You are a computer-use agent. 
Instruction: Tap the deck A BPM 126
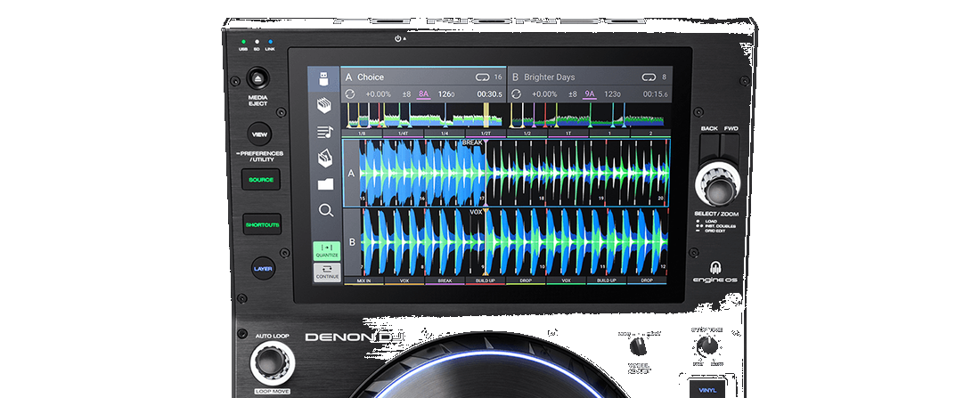445,94
